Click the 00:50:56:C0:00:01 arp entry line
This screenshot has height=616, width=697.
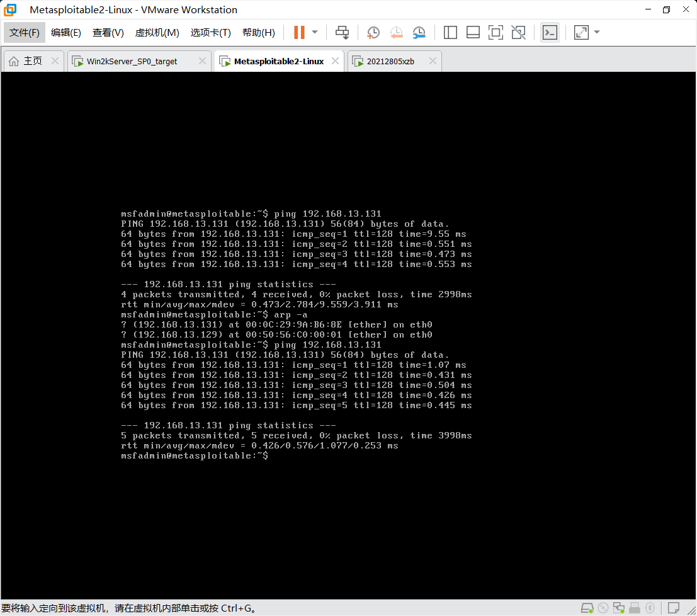(276, 335)
